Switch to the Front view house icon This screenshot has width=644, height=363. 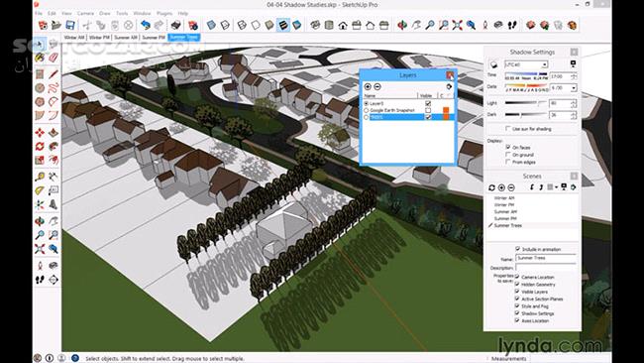pos(343,25)
